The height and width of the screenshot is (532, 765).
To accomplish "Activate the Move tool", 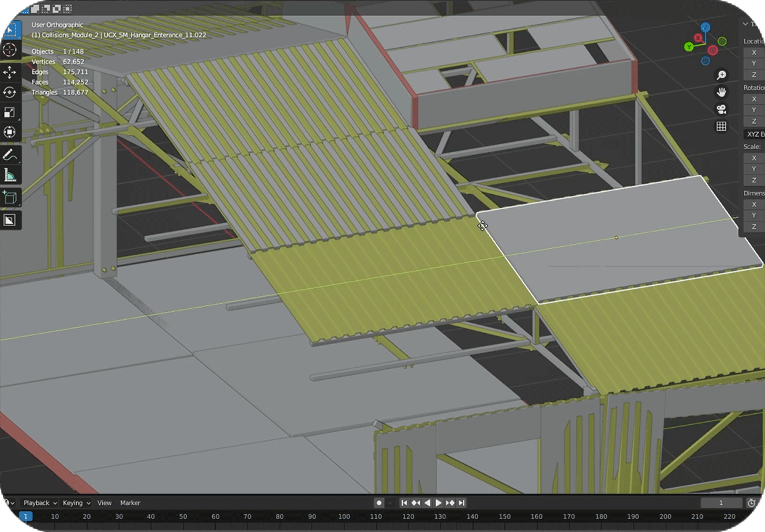I will click(x=9, y=72).
